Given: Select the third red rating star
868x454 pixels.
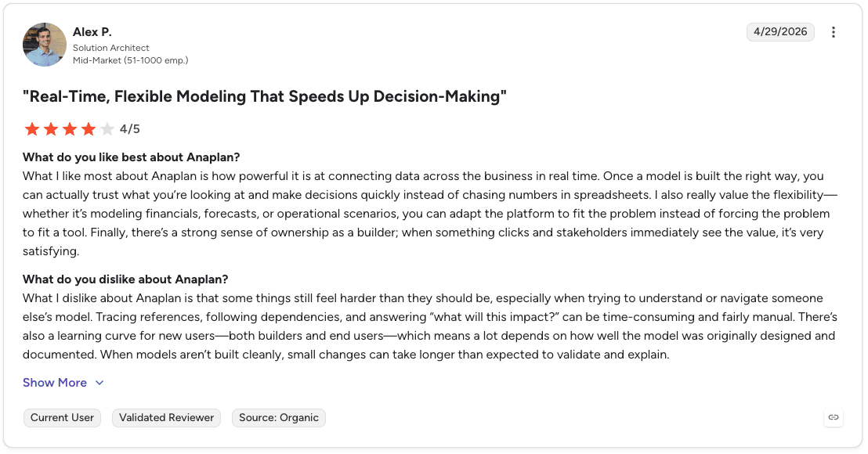Looking at the screenshot, I should [70, 129].
